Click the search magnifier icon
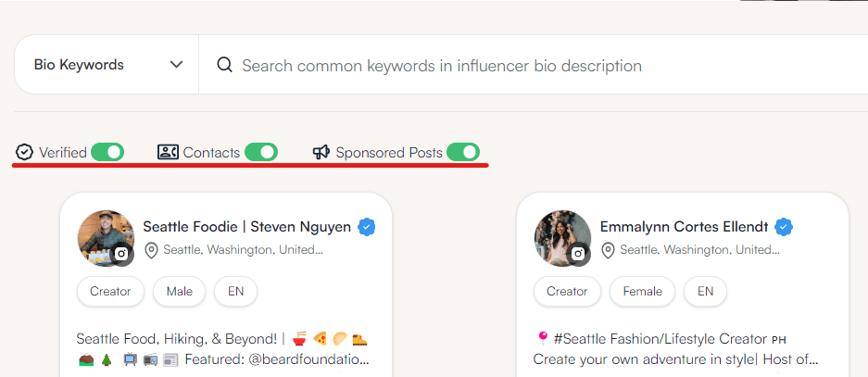The height and width of the screenshot is (377, 868). (224, 65)
